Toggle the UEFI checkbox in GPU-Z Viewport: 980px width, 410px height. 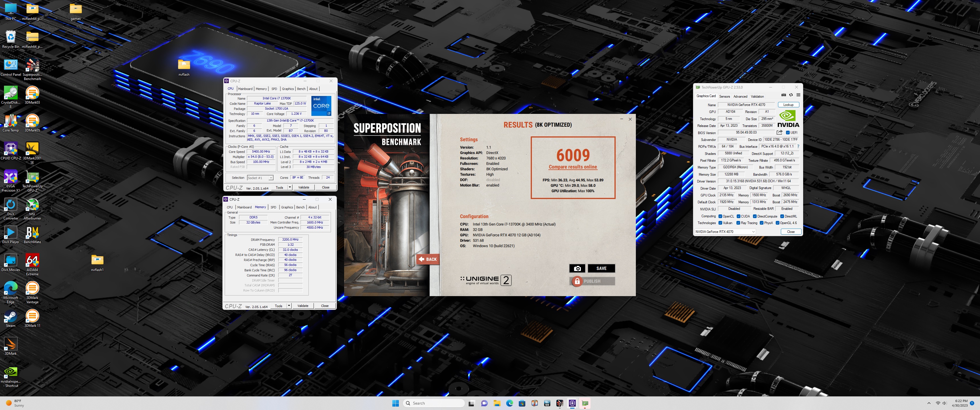point(788,133)
